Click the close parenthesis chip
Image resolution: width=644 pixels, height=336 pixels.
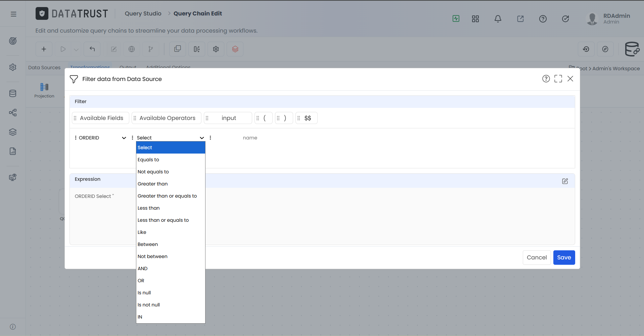click(284, 118)
